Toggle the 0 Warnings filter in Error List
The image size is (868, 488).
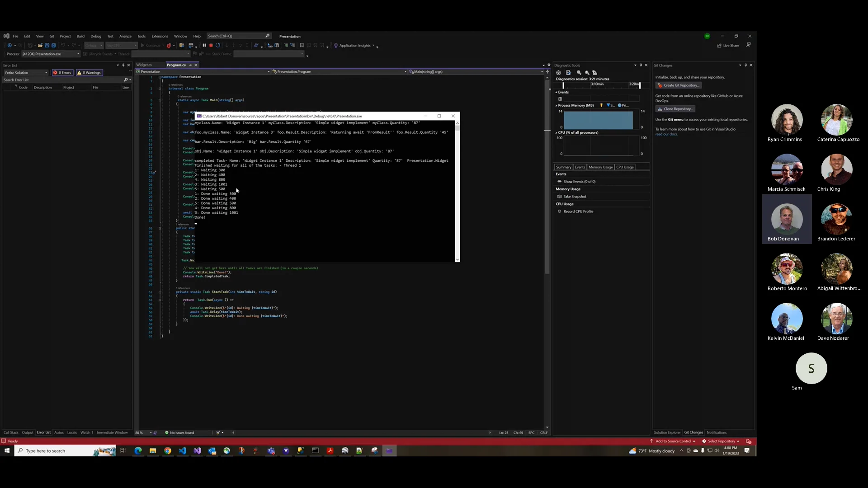point(89,72)
